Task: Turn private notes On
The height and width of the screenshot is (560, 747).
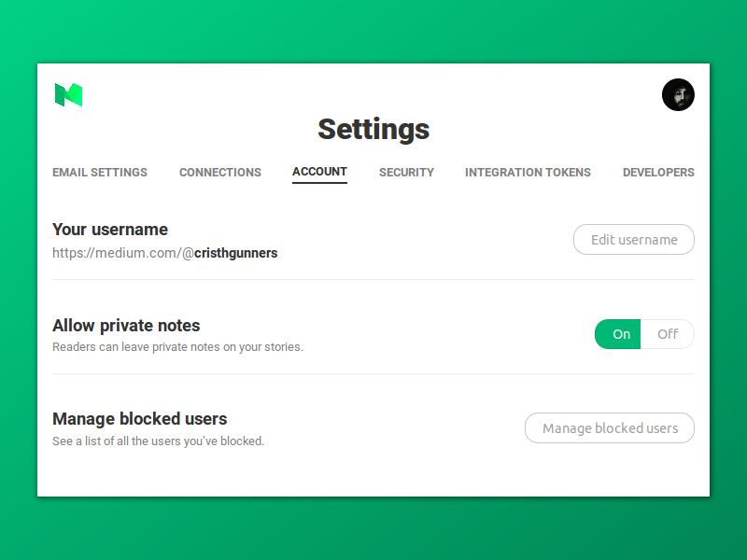Action: [x=619, y=334]
